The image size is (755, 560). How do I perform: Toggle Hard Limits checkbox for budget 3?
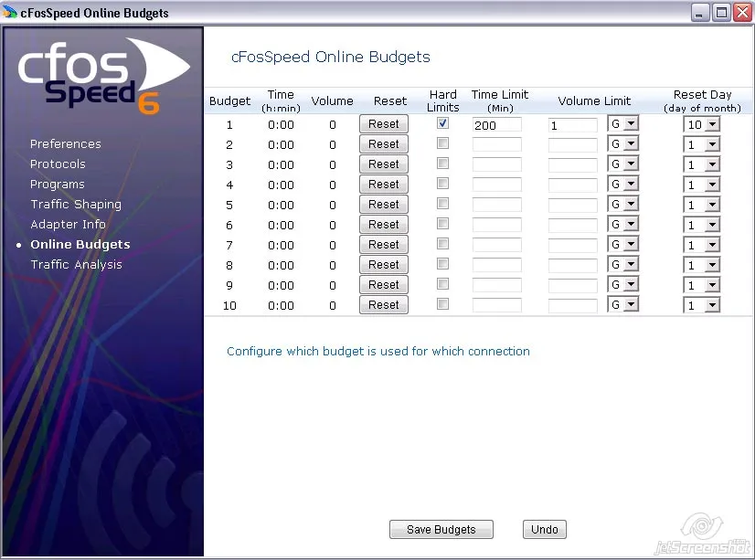[x=442, y=164]
